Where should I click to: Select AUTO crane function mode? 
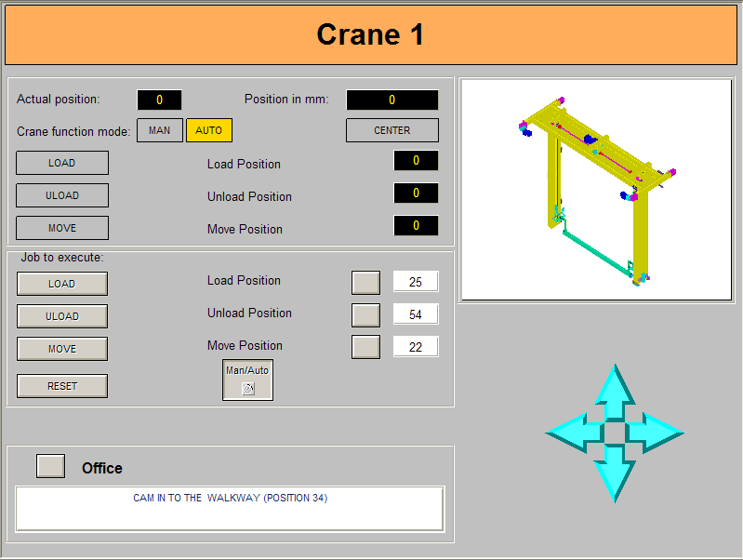point(209,130)
